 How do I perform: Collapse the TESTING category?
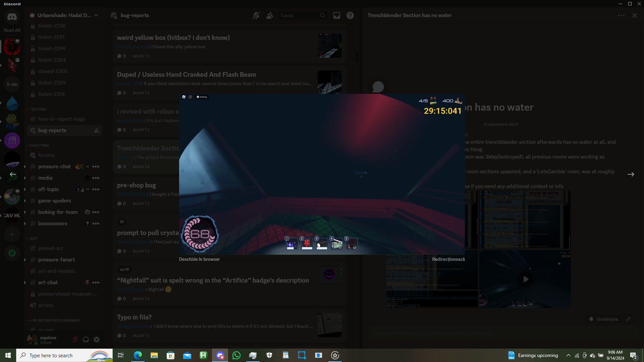tap(37, 109)
